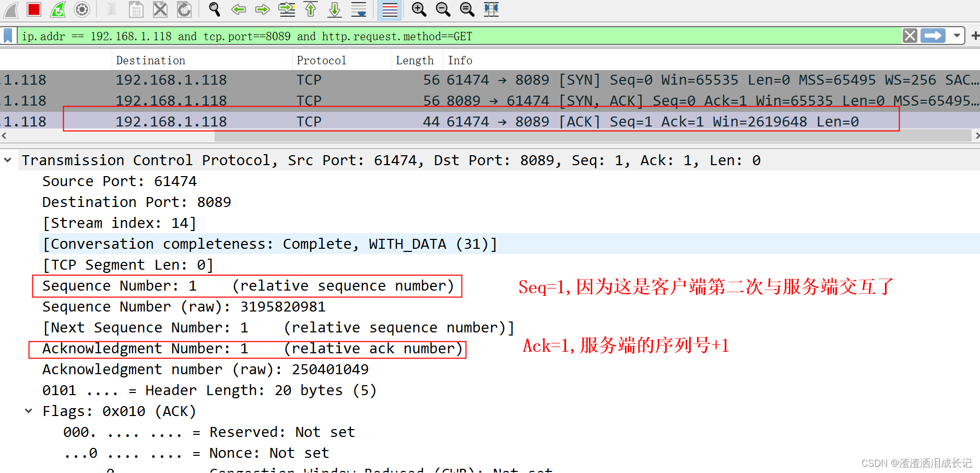This screenshot has width=980, height=473.
Task: Select the Next Sequence Number line
Action: click(x=278, y=328)
